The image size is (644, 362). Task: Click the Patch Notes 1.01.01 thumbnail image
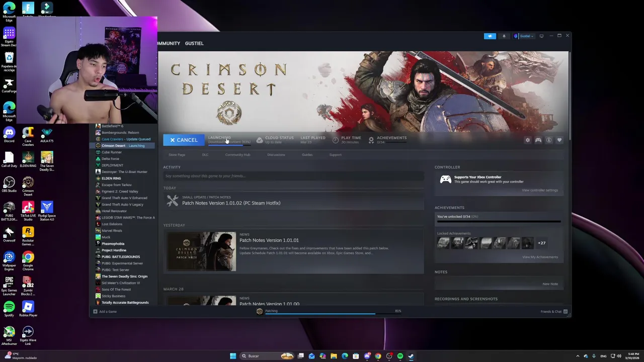coord(201,251)
